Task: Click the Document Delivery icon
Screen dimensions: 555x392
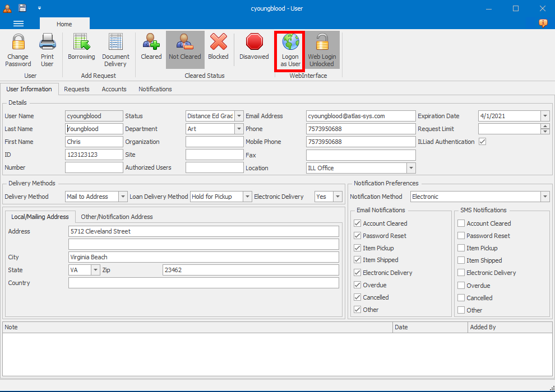Action: click(x=115, y=49)
